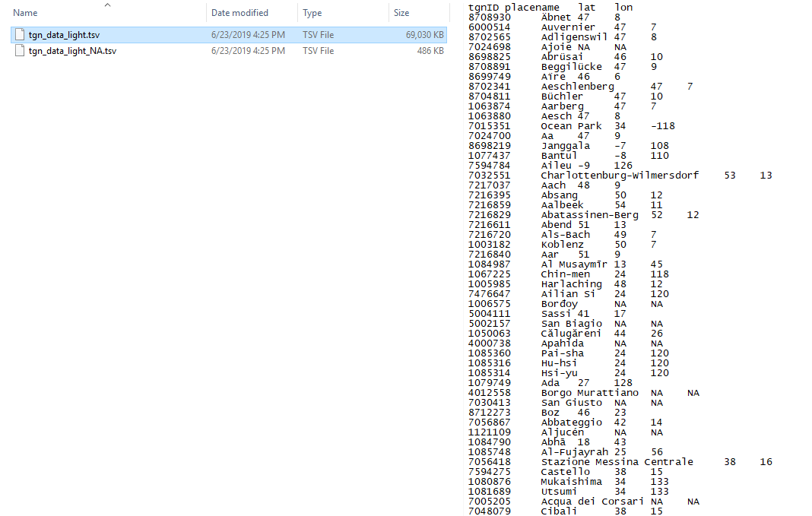Sort files by the Type column header
812x516 pixels.
(x=312, y=13)
